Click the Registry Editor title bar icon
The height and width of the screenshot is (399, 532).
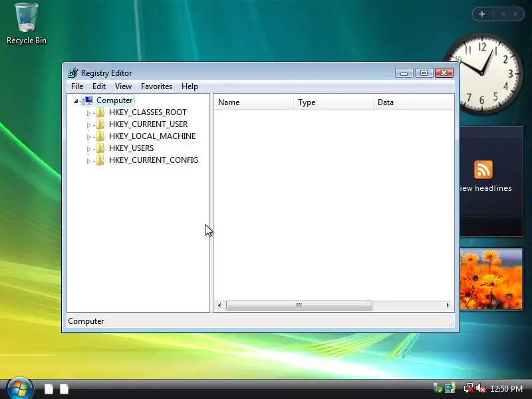click(x=72, y=73)
